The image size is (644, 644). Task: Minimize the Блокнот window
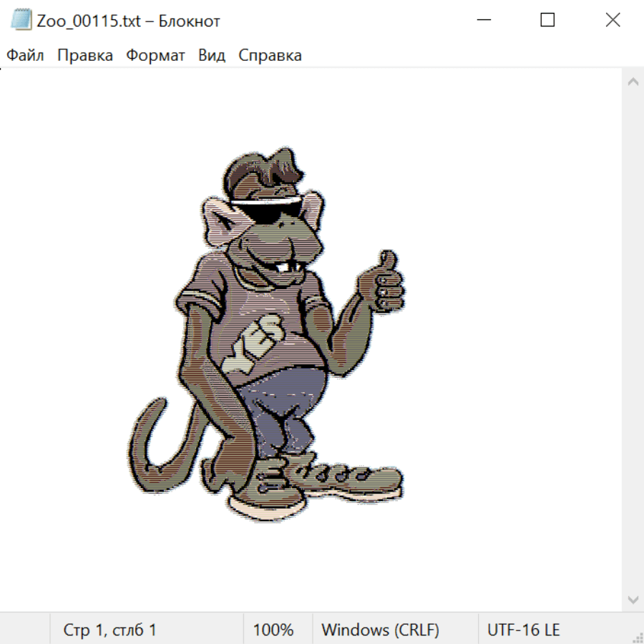click(483, 20)
